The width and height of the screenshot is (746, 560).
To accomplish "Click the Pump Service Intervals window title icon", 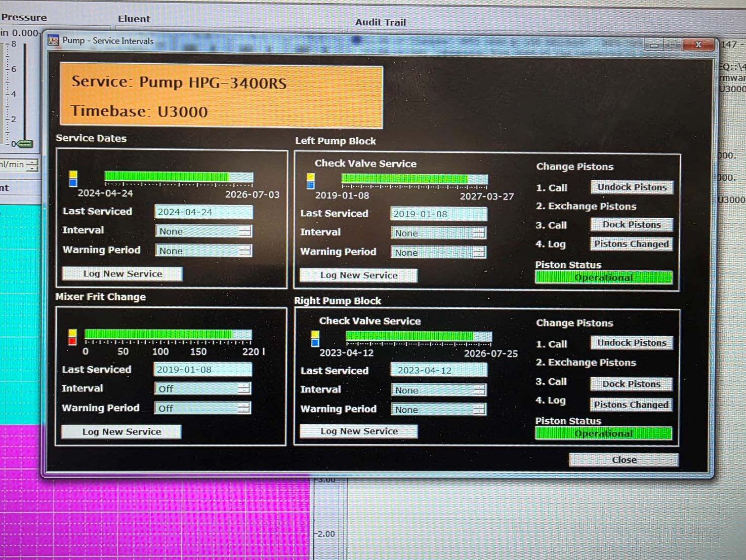I will (x=53, y=41).
